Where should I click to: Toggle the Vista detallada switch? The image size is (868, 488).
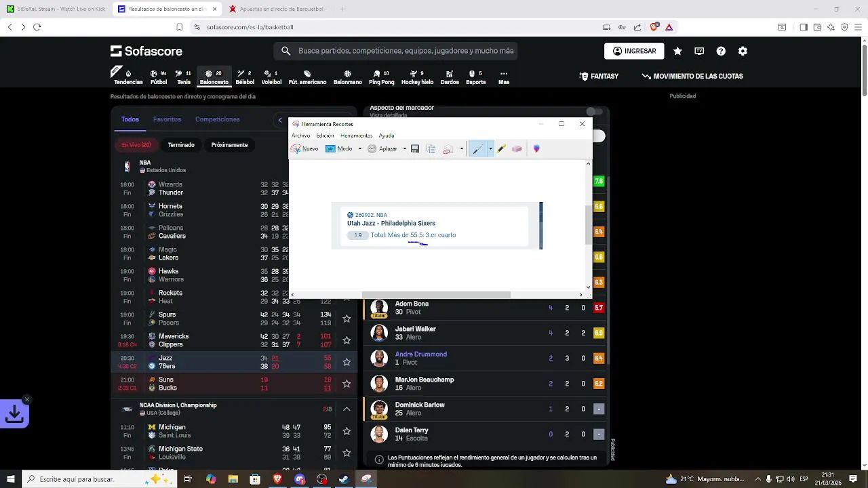coord(594,112)
